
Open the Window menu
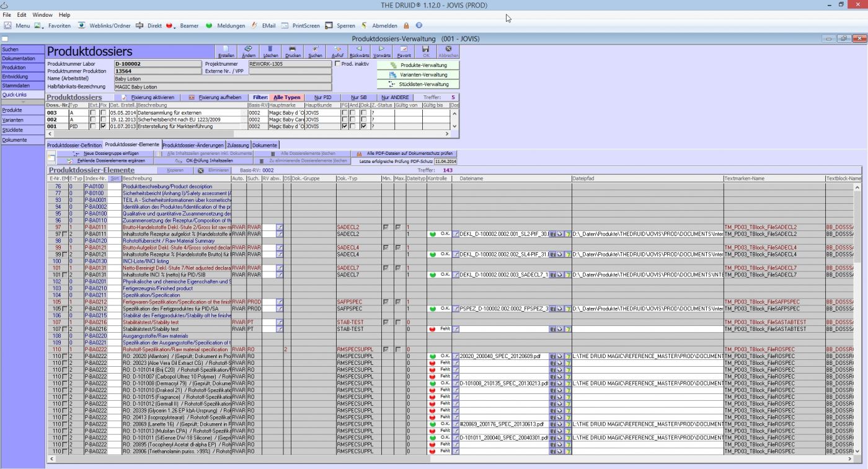(42, 14)
